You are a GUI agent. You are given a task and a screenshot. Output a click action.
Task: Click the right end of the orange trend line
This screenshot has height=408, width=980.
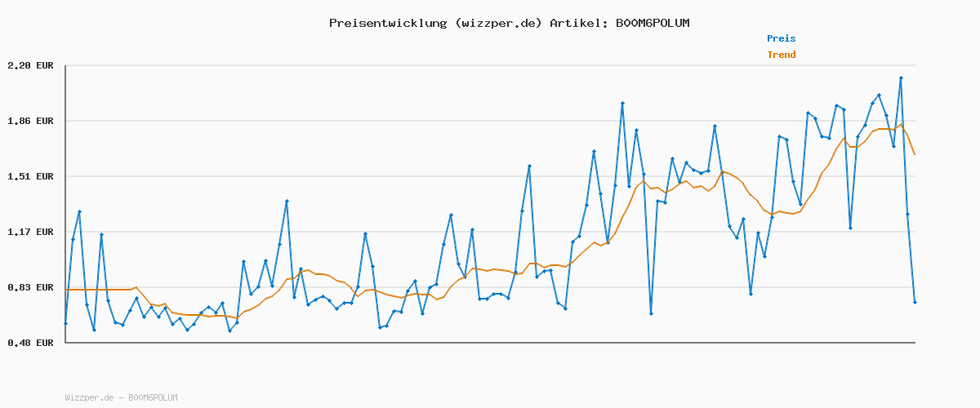[915, 154]
